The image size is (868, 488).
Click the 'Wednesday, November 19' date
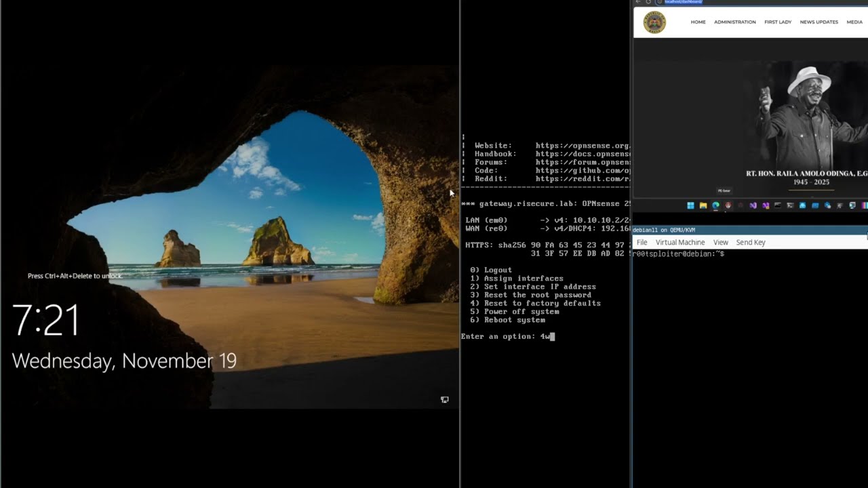click(124, 361)
